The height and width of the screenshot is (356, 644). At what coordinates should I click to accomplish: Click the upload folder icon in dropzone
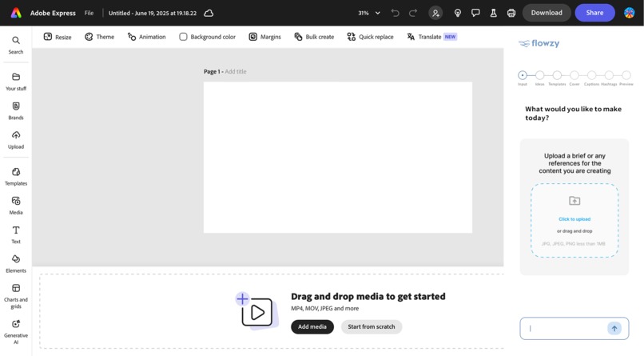pyautogui.click(x=574, y=201)
